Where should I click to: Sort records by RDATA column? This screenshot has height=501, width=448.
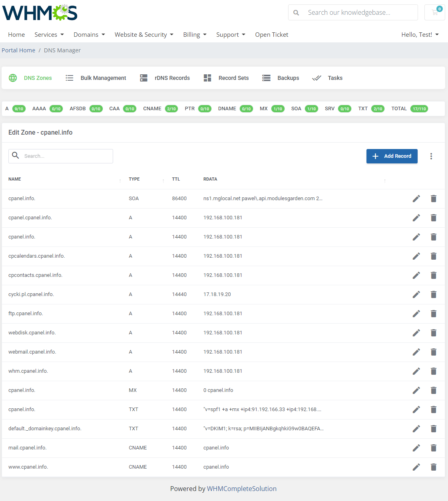tap(210, 179)
